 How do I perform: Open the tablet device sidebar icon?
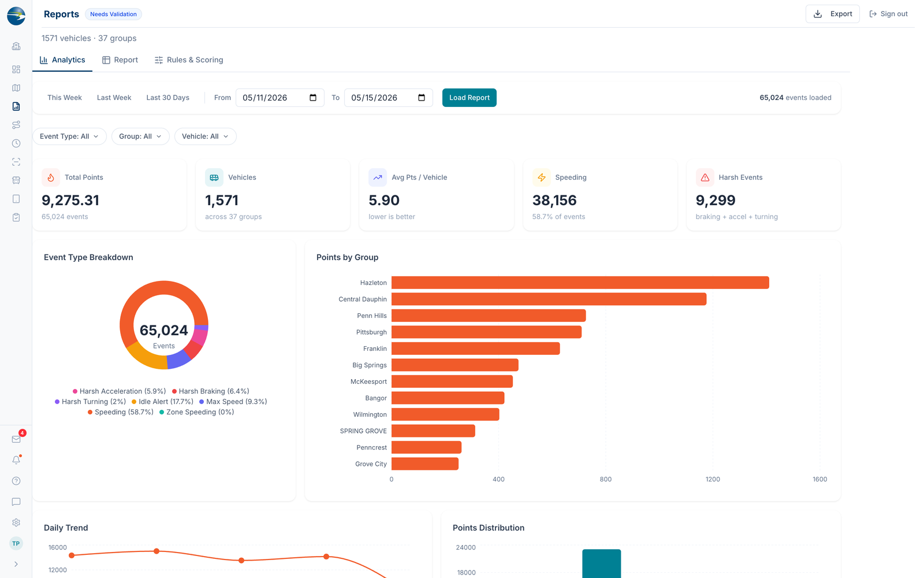[16, 199]
